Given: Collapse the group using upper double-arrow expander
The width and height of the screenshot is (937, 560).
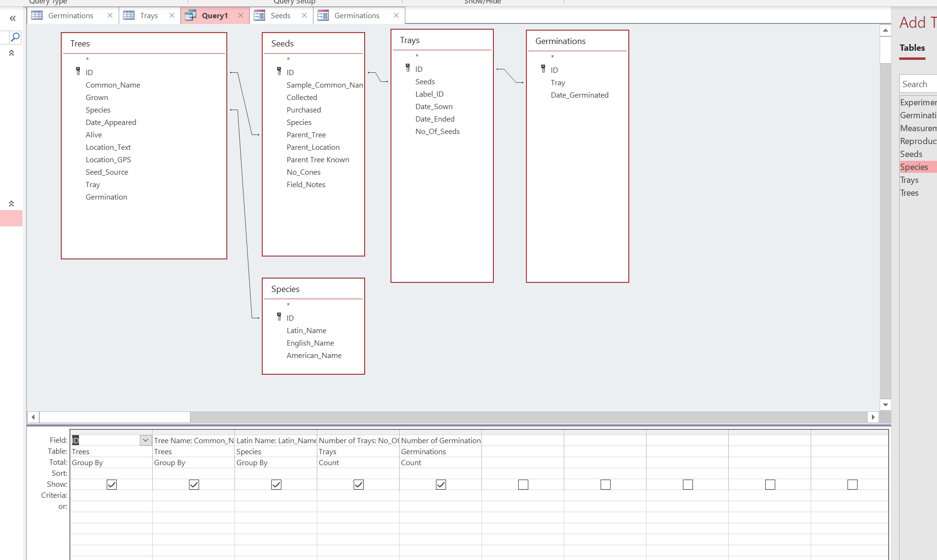Looking at the screenshot, I should click(11, 53).
